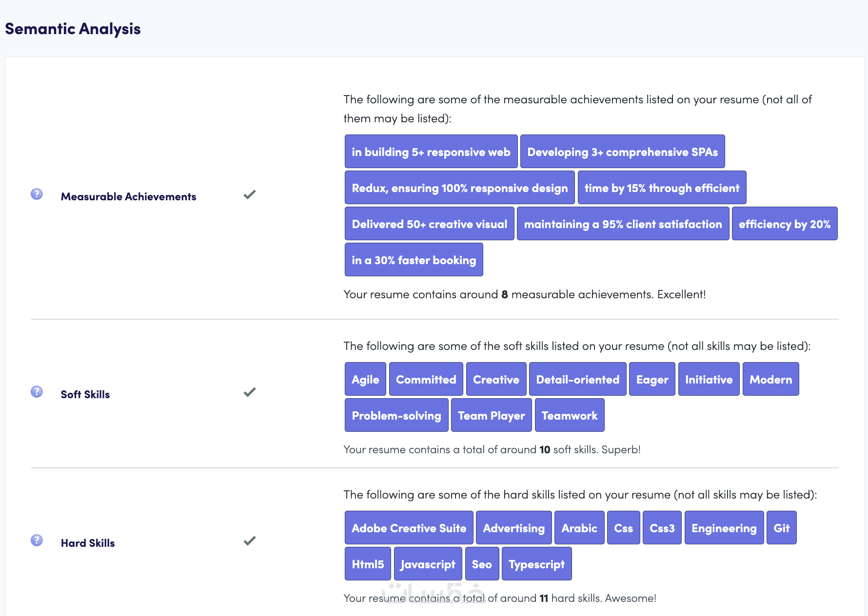Select the 'Detail-oriented' soft skill tag
Screen dimensions: 868x616
point(577,379)
